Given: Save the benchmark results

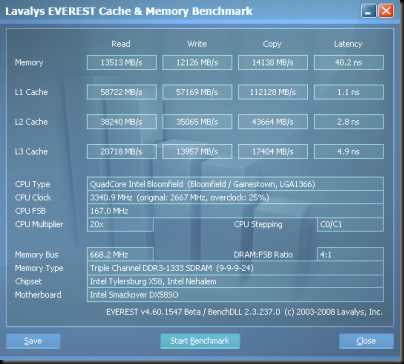Looking at the screenshot, I should 33,341.
